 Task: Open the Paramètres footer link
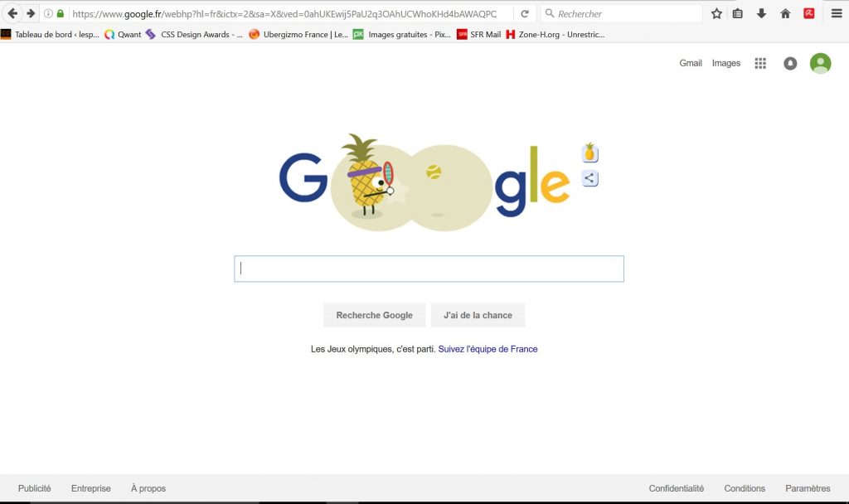coord(808,488)
